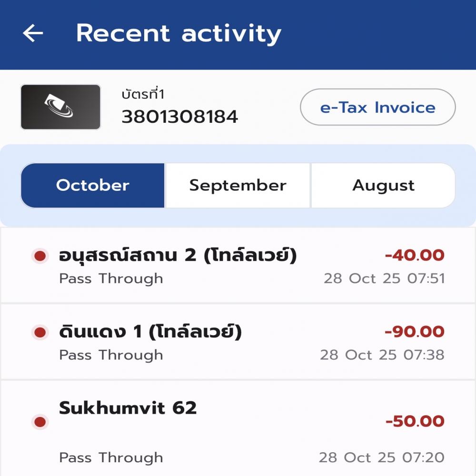
Task: Open the ดินแดง 1 (โทลล์เวย์) transaction
Action: click(150, 332)
